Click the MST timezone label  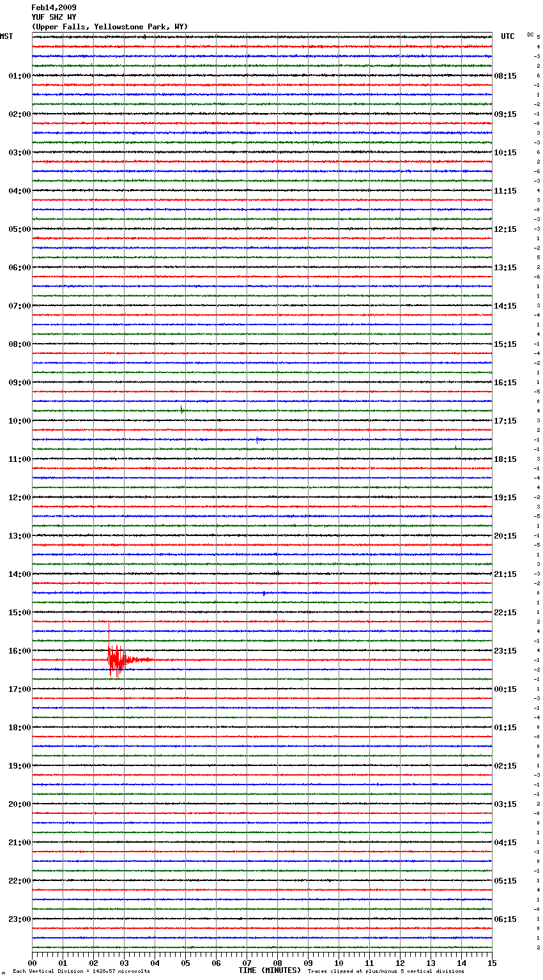[x=6, y=36]
